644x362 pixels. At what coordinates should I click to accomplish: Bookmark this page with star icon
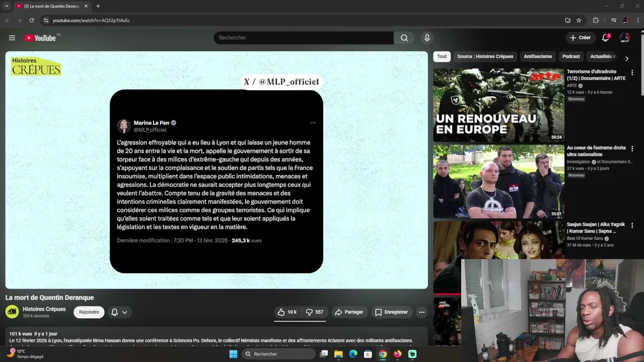tap(579, 20)
